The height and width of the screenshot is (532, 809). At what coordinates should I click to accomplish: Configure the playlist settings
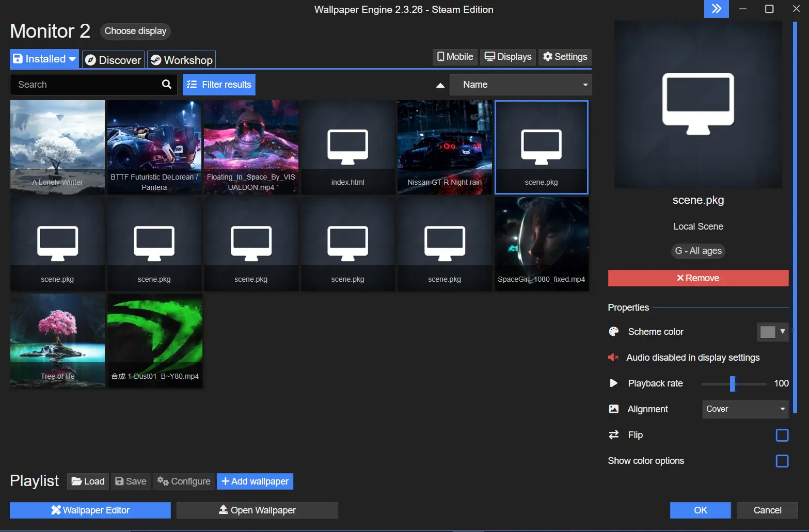184,481
